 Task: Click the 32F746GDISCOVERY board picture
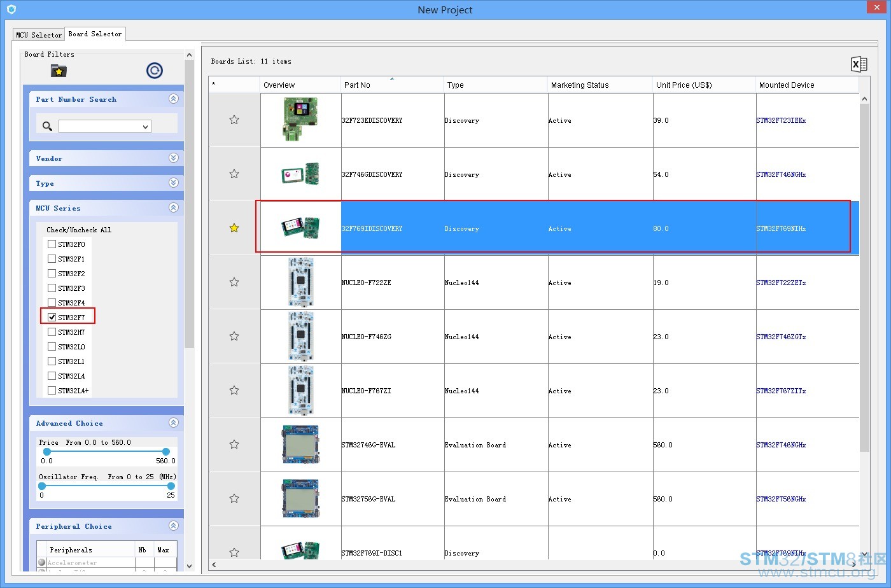[300, 174]
